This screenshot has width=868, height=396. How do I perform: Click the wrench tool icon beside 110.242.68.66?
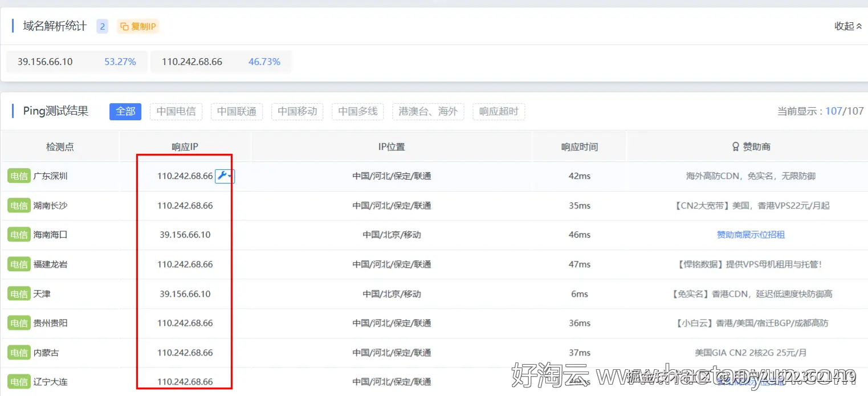click(x=225, y=176)
